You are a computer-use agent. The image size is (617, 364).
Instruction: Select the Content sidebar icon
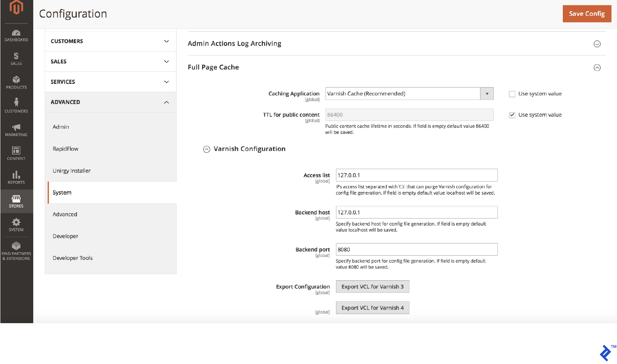pyautogui.click(x=16, y=153)
